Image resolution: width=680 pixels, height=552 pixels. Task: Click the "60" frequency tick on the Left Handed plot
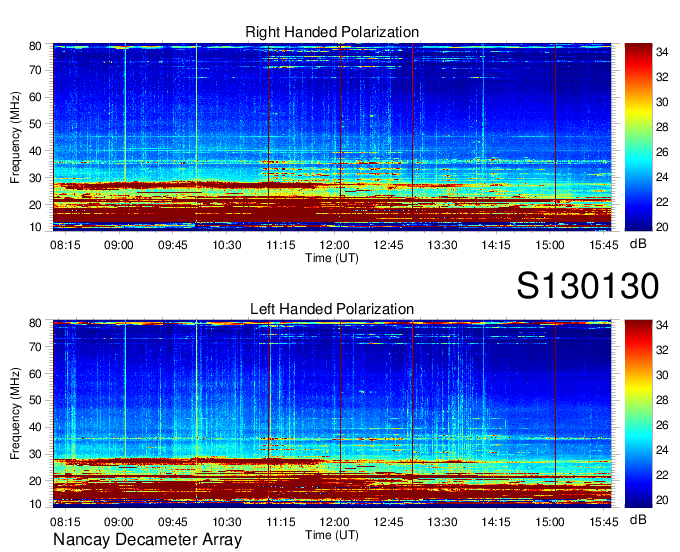pyautogui.click(x=35, y=374)
